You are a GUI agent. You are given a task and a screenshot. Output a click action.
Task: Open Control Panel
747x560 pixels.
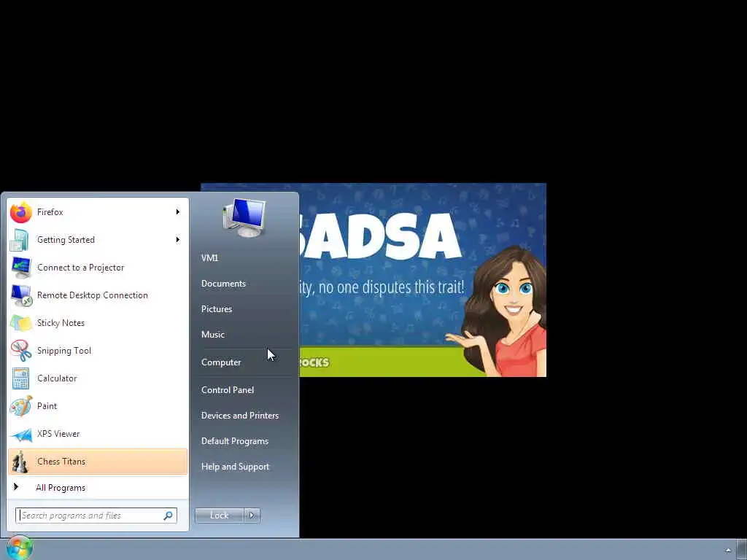tap(228, 390)
